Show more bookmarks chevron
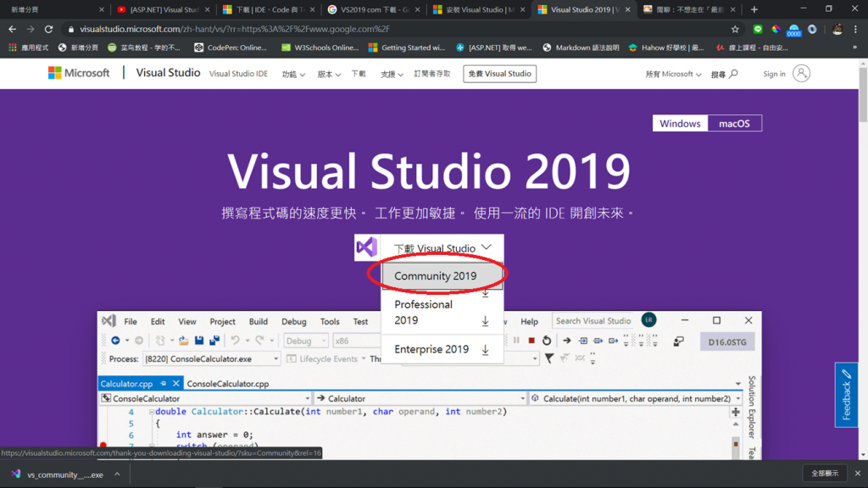The image size is (868, 488). (x=854, y=47)
